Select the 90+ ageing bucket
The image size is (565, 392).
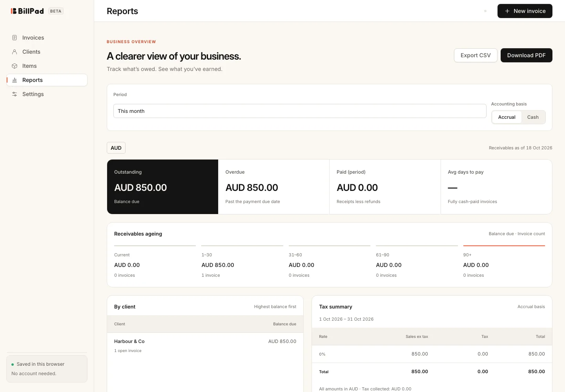(x=504, y=263)
